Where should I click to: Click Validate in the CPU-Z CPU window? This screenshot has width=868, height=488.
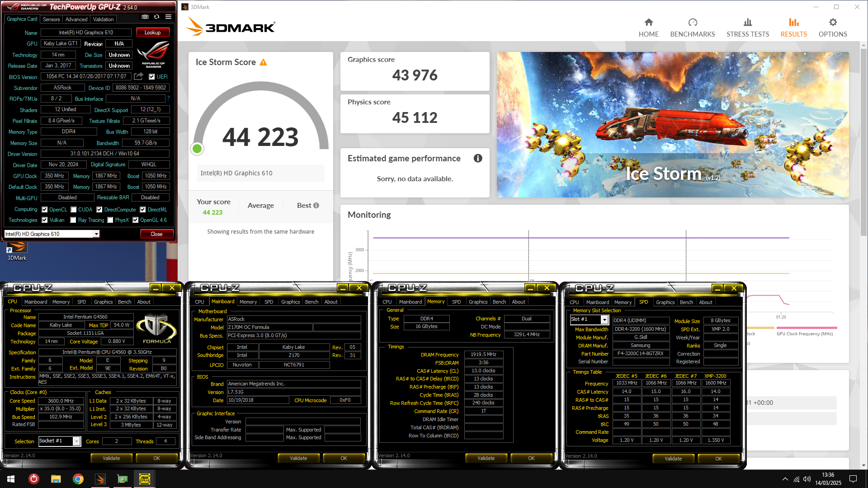(111, 458)
